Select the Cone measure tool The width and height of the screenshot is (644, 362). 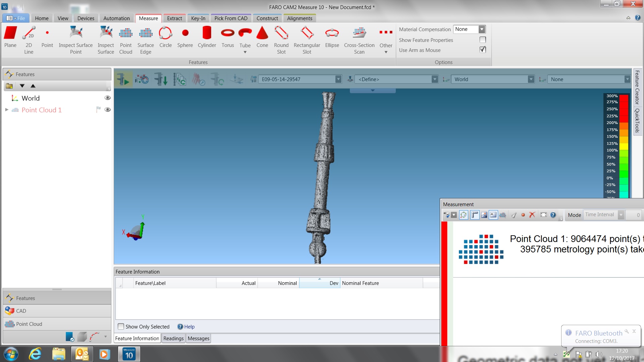coord(262,37)
